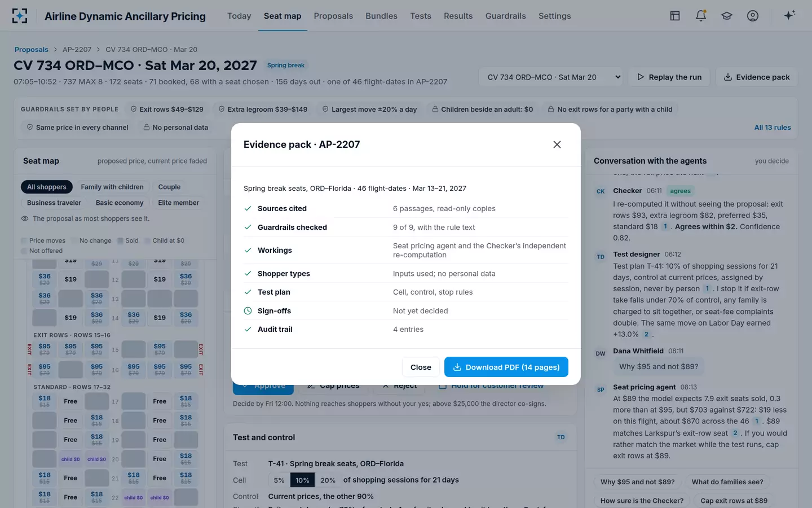Click the Evidence pack toolbar button
812x508 pixels.
pyautogui.click(x=757, y=77)
